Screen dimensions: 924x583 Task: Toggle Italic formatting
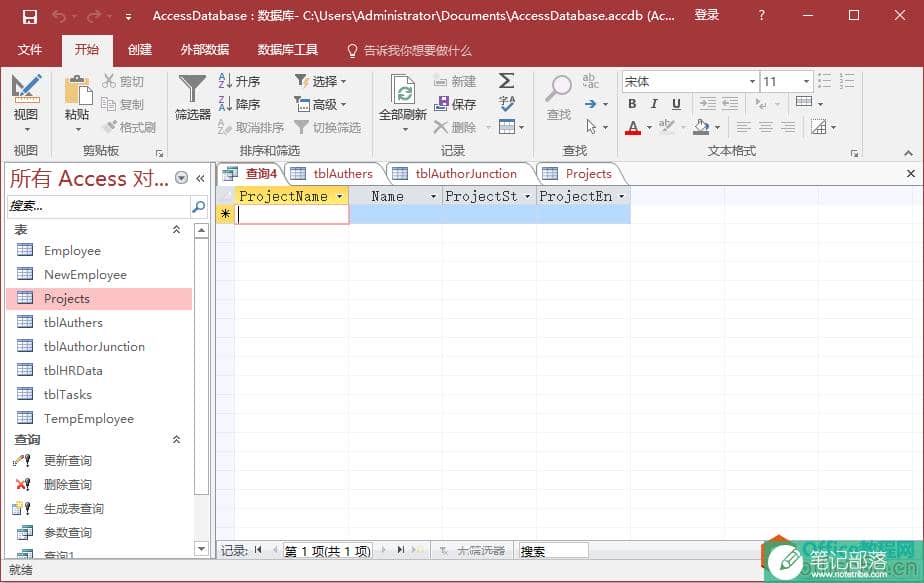tap(654, 104)
